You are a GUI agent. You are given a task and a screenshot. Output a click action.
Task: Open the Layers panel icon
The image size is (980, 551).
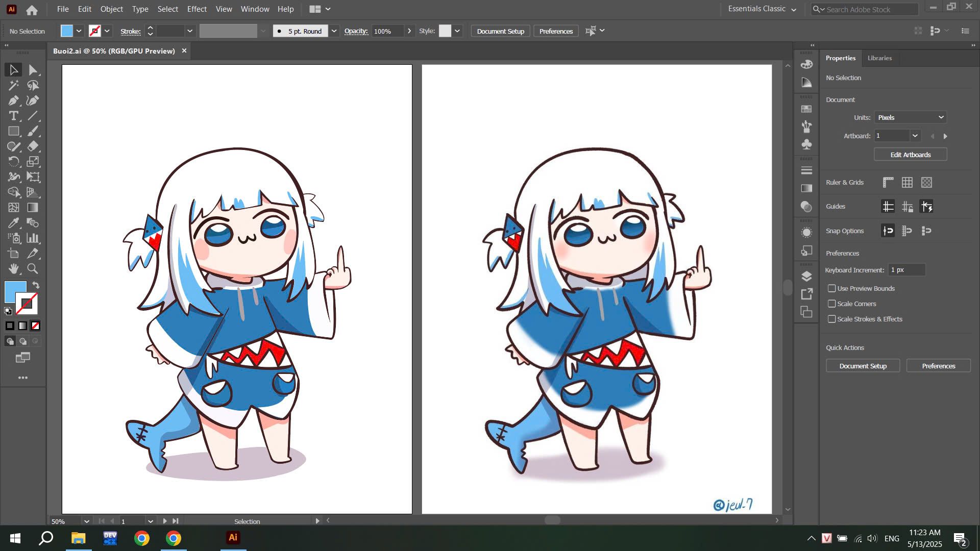[806, 277]
